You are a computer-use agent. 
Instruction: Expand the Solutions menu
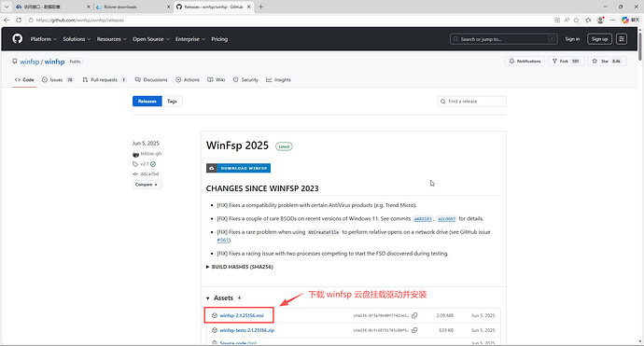click(x=77, y=39)
